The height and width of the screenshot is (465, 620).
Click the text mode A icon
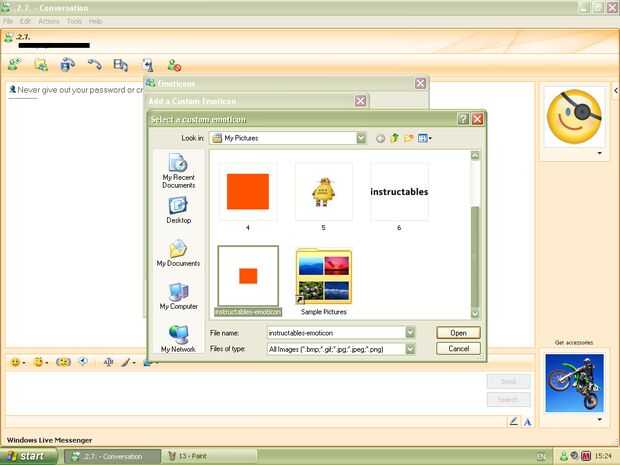[527, 422]
